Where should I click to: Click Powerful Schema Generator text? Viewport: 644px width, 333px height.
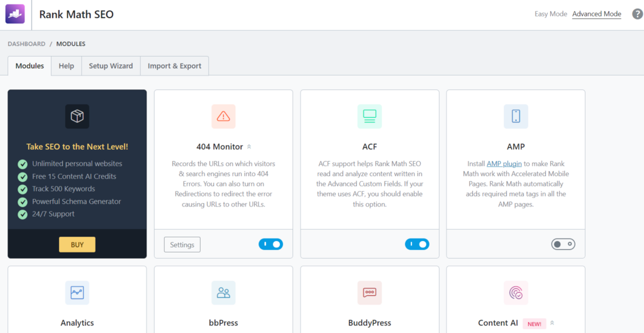pos(77,201)
